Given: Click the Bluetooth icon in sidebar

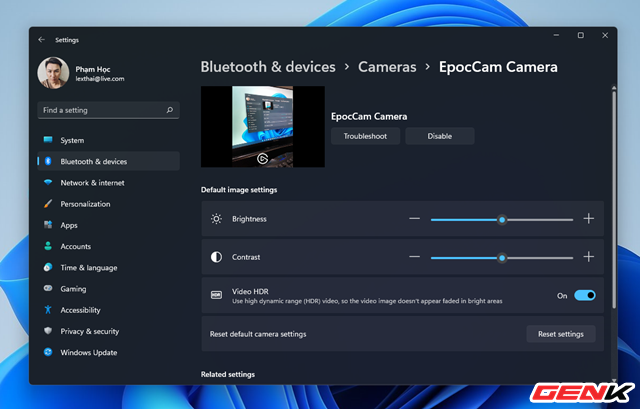Looking at the screenshot, I should (48, 161).
